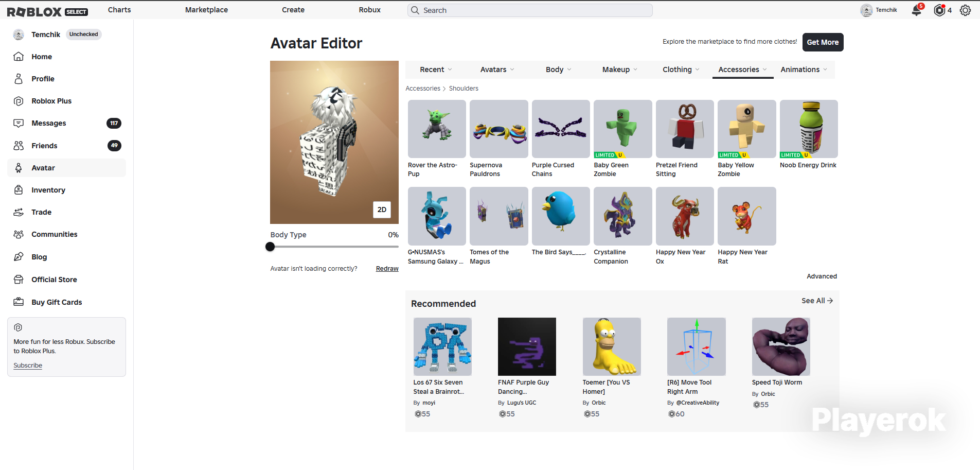980x470 pixels.
Task: Select the Tomes of the Magus accessory
Action: click(x=499, y=216)
